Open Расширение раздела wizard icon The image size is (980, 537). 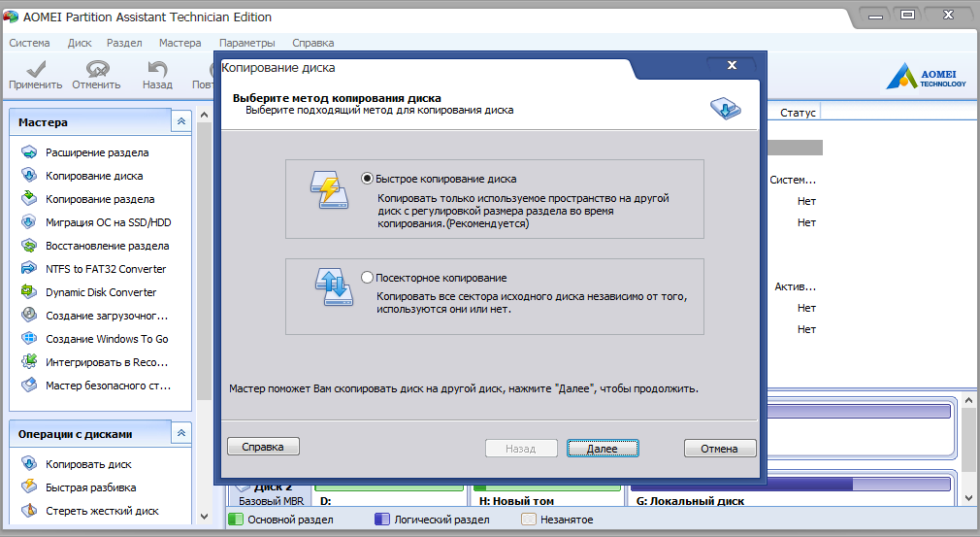point(29,151)
